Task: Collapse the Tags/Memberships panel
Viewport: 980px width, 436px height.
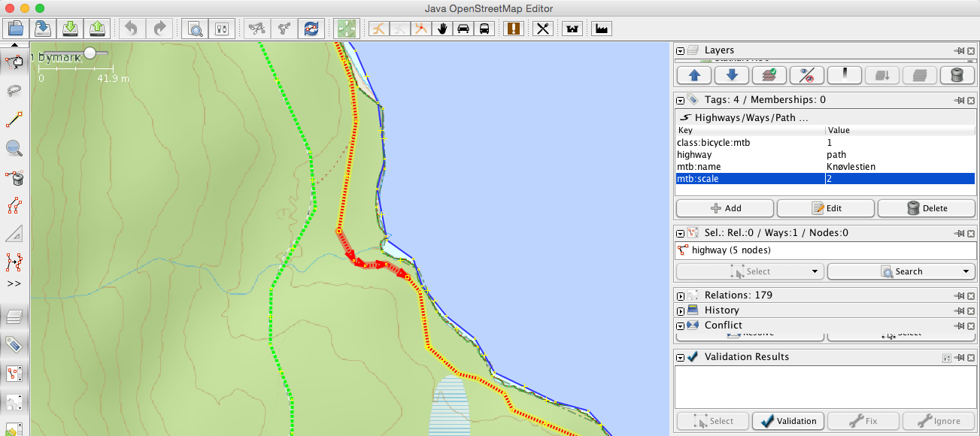Action: click(681, 100)
